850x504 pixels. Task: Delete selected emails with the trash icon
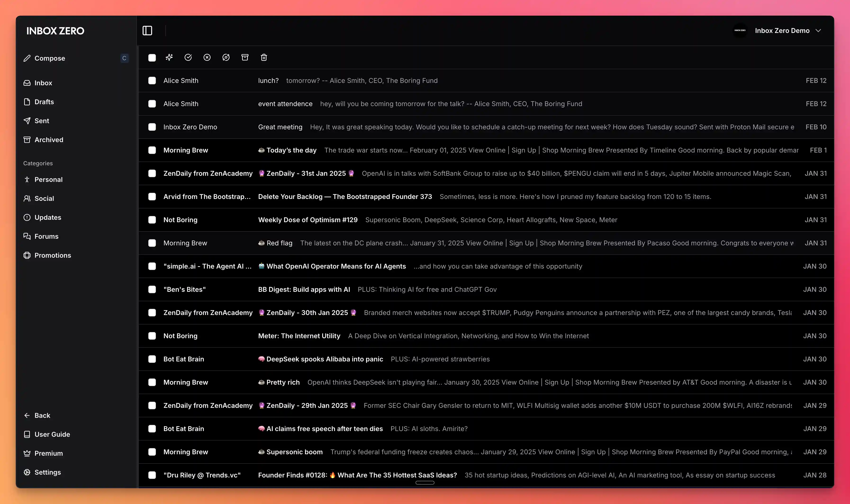pyautogui.click(x=264, y=57)
